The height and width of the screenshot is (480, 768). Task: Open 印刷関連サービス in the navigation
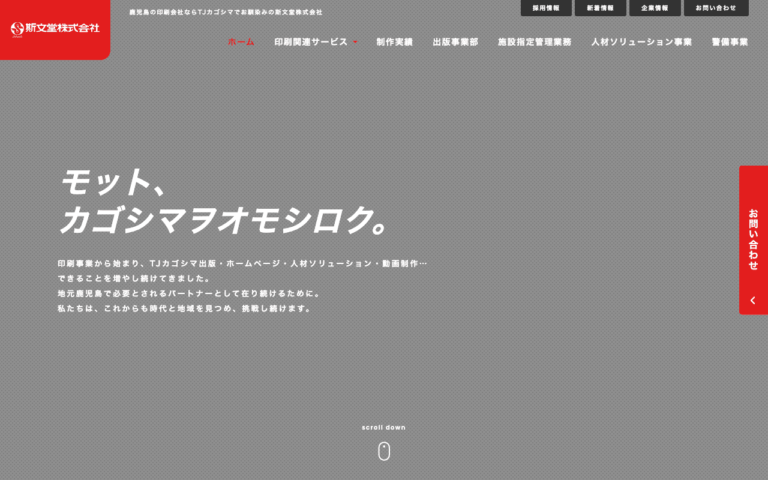point(311,42)
